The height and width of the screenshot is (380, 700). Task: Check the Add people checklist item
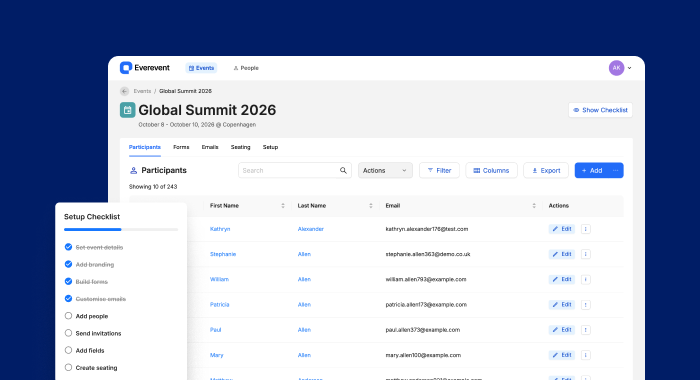(68, 316)
